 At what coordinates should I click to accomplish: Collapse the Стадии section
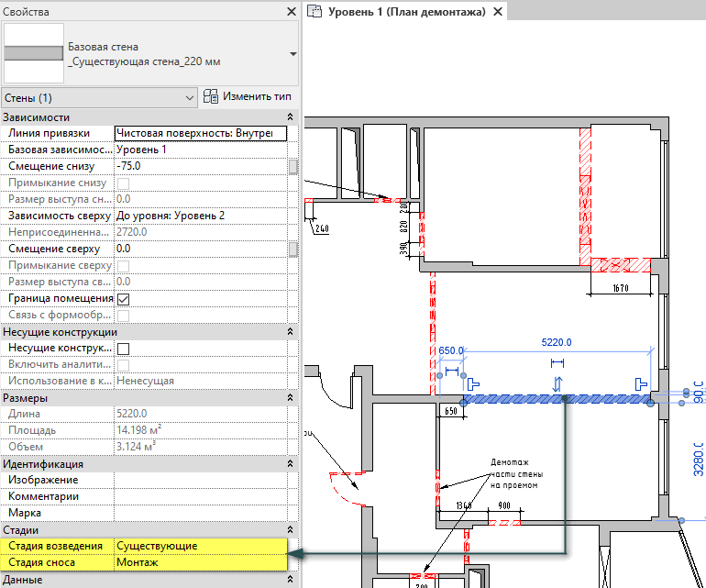pos(290,530)
